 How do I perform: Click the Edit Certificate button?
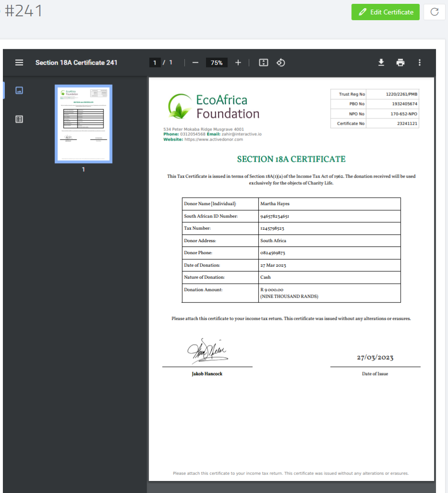[385, 12]
